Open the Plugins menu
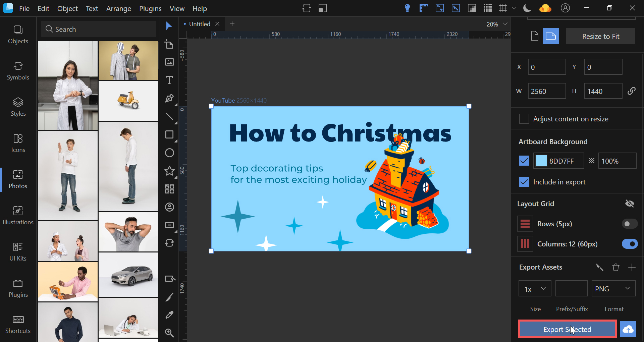Viewport: 644px width, 342px height. pyautogui.click(x=150, y=8)
